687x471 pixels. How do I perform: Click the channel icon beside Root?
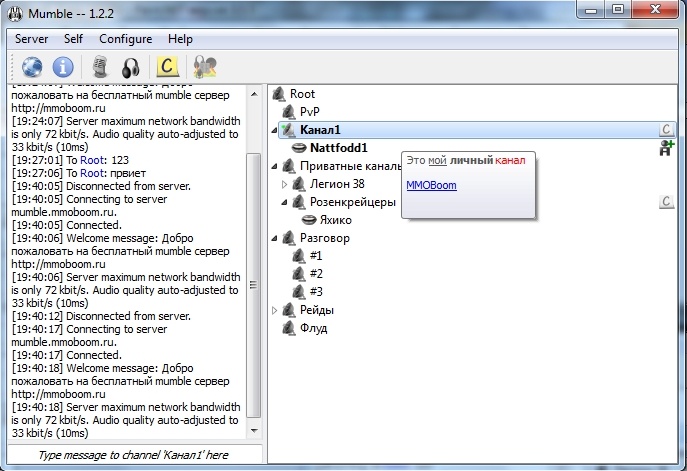coord(279,94)
